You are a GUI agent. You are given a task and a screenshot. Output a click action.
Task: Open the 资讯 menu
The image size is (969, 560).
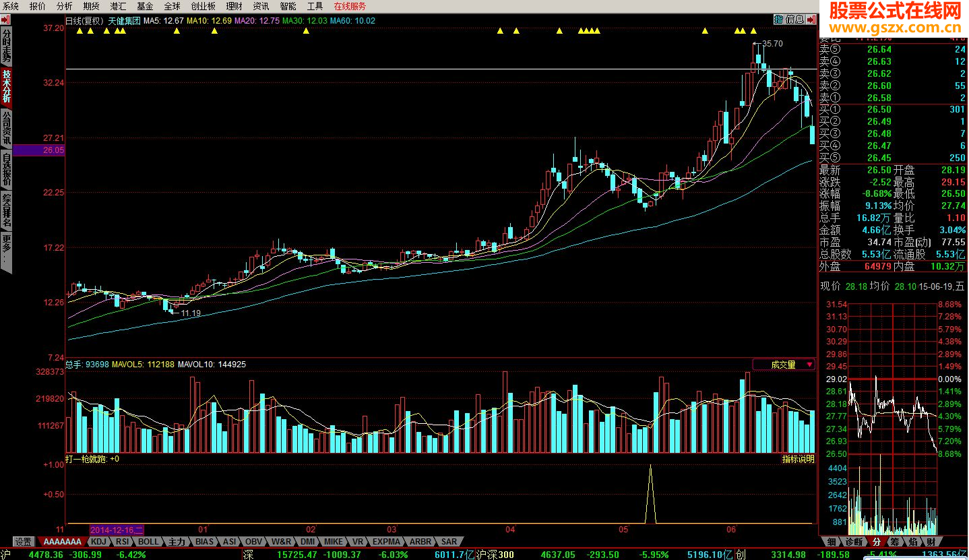click(261, 6)
